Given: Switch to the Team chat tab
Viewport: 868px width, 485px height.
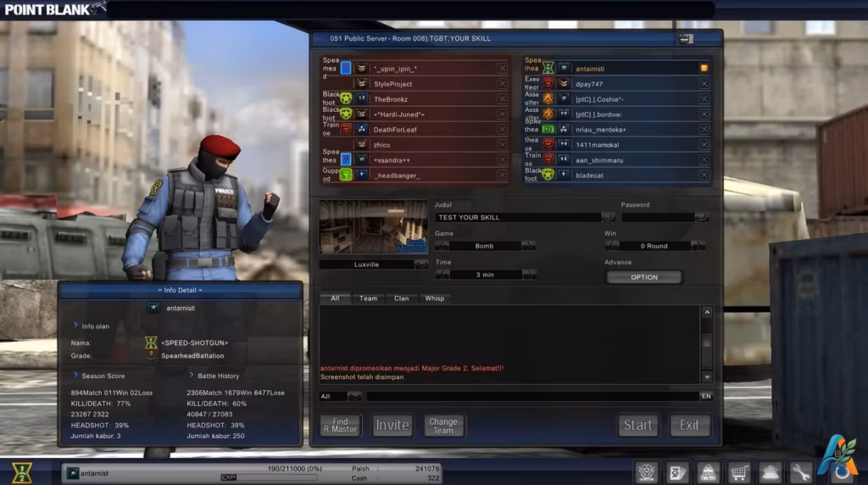Looking at the screenshot, I should click(368, 298).
